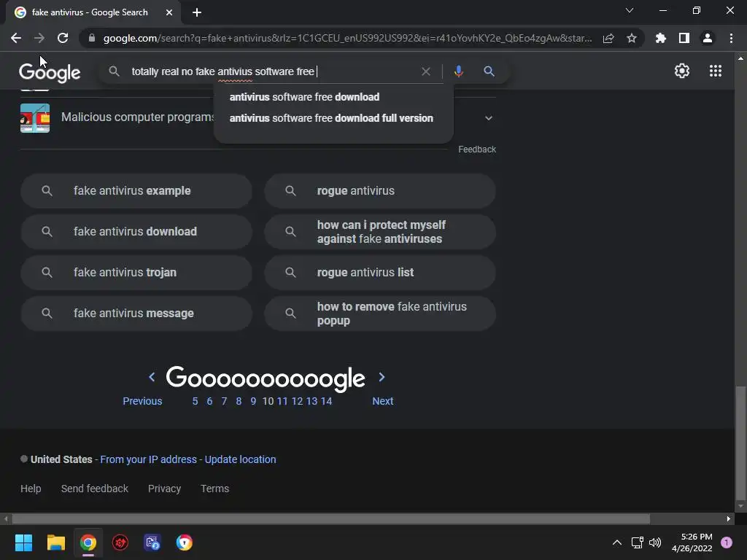Screen dimensions: 747x560
Task: Search rogue antivirus list
Action: (379, 273)
